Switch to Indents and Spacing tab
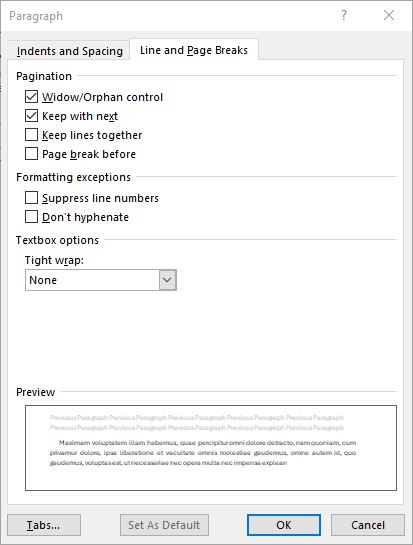 [x=70, y=51]
